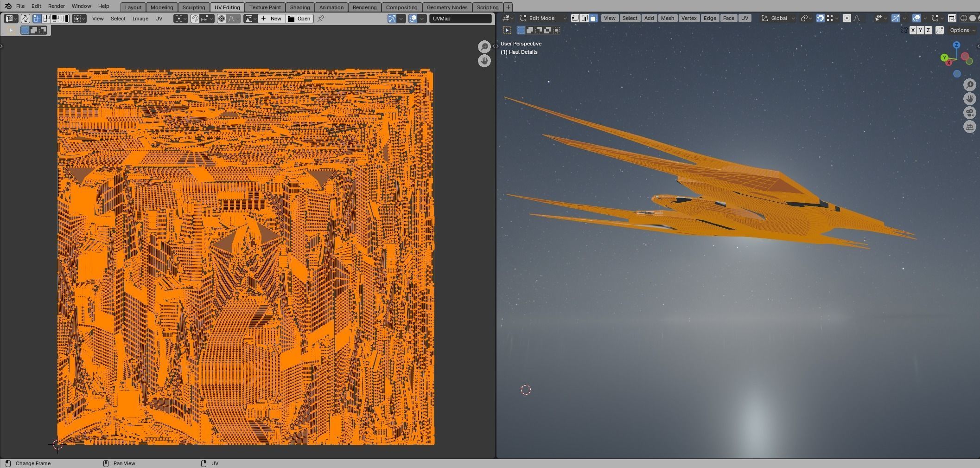980x468 pixels.
Task: Open the 3D viewport Mesh menu
Action: [667, 18]
